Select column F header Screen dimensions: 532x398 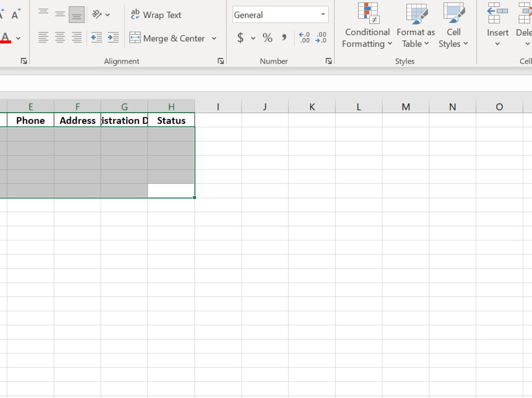[x=77, y=107]
